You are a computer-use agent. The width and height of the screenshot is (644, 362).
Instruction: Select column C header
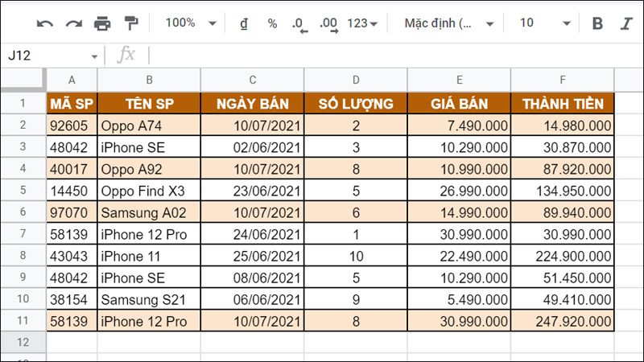coord(252,80)
